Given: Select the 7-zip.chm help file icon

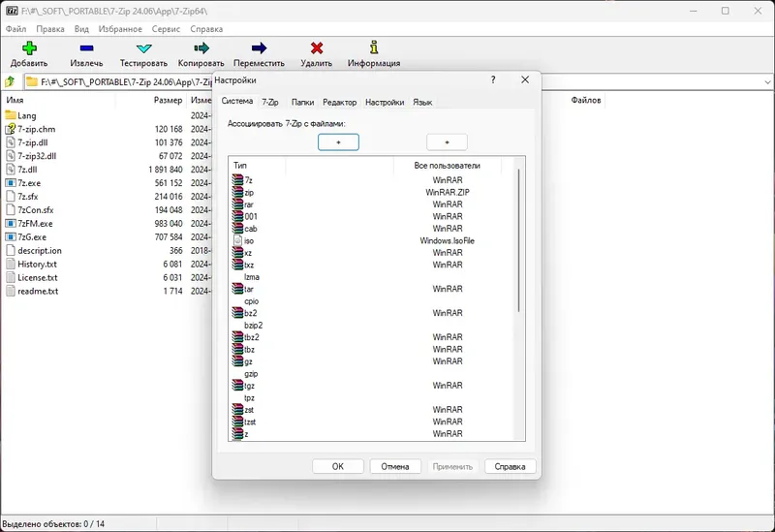Looking at the screenshot, I should point(11,129).
